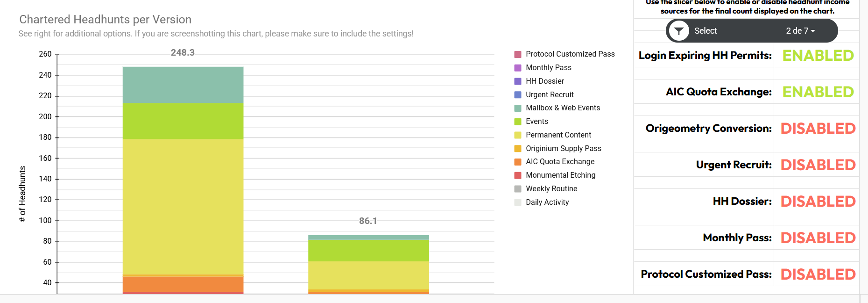Click DISABLED status for Origeometry Conversion

pos(818,129)
